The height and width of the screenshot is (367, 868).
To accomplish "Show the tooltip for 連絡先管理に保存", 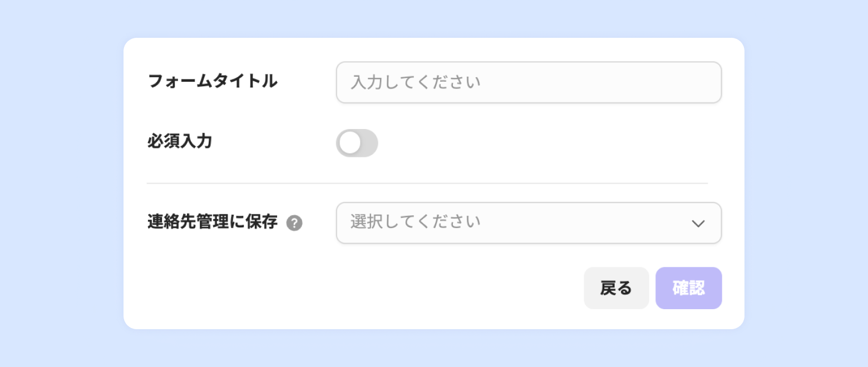I will point(294,224).
